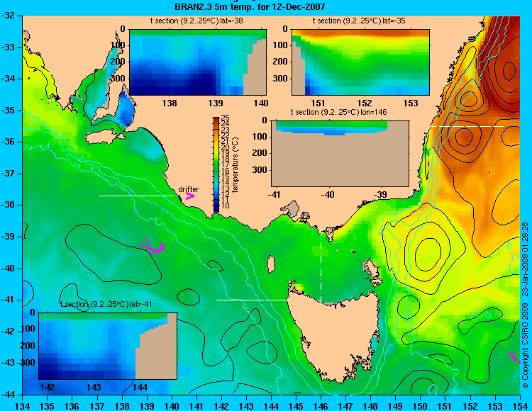The width and height of the screenshot is (532, 411).
Task: Click '151' below the lat=-35 inset
Action: [318, 103]
